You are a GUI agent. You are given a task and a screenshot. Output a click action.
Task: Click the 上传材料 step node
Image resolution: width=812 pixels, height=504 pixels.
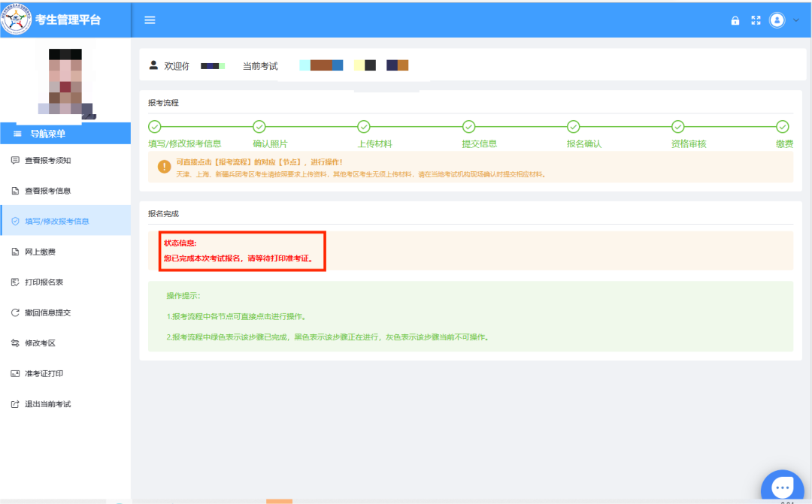point(364,126)
